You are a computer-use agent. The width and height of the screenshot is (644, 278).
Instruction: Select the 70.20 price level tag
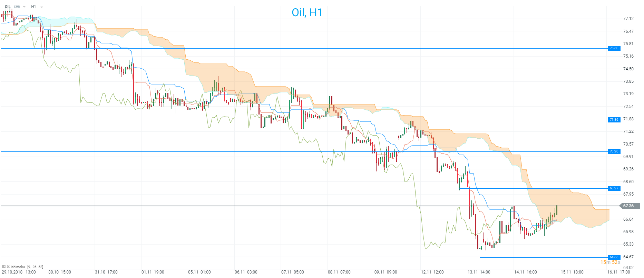pos(614,151)
